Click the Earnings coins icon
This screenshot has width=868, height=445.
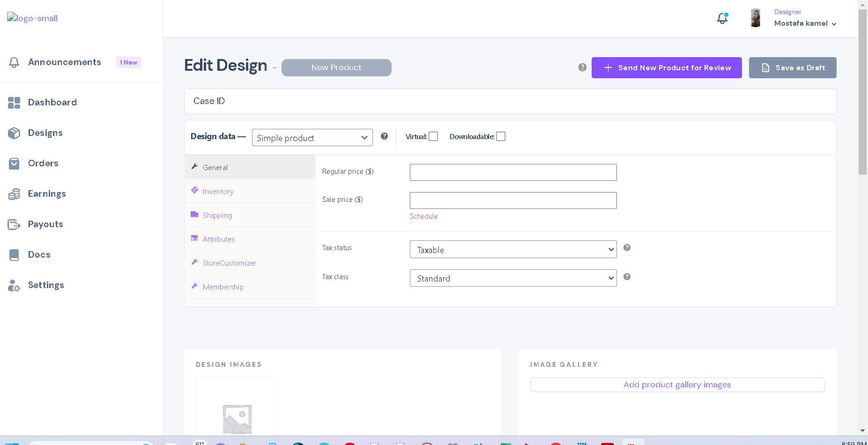14,194
